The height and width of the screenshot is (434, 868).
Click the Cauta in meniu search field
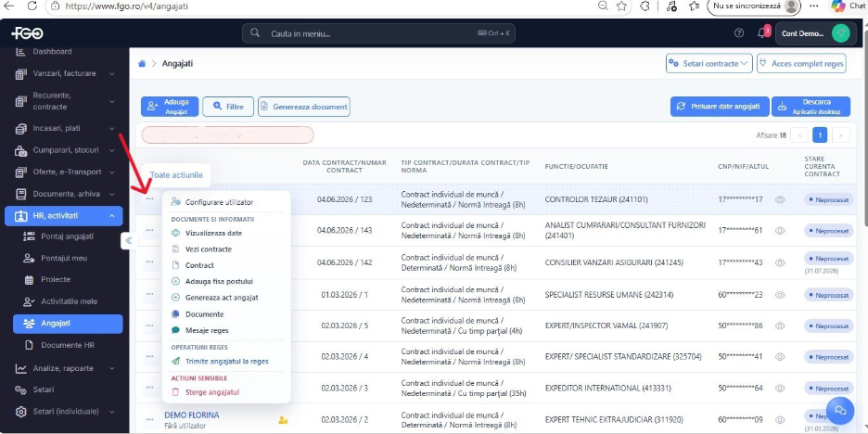(378, 33)
